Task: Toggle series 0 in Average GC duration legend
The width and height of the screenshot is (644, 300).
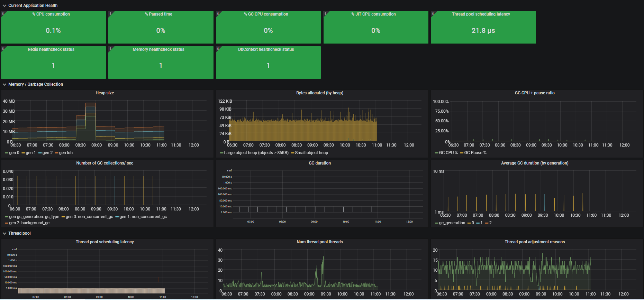Action: point(473,223)
